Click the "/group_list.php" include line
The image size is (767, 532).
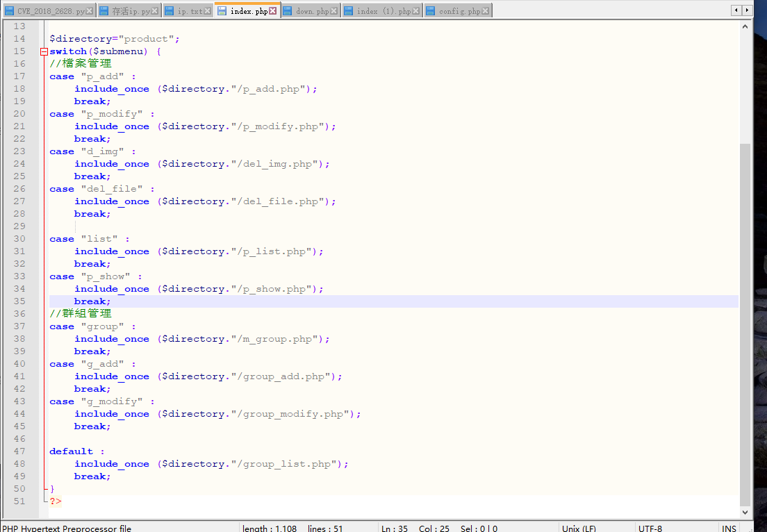click(x=211, y=464)
